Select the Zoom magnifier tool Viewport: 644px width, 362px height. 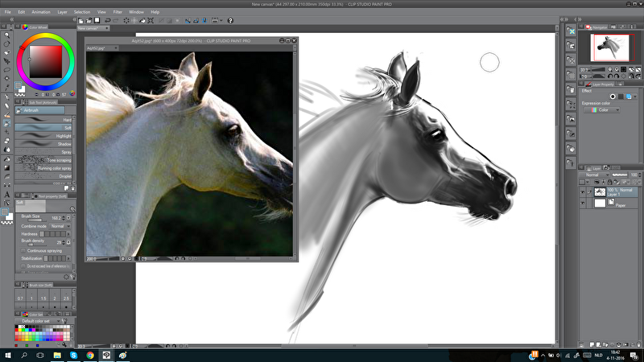tap(6, 35)
